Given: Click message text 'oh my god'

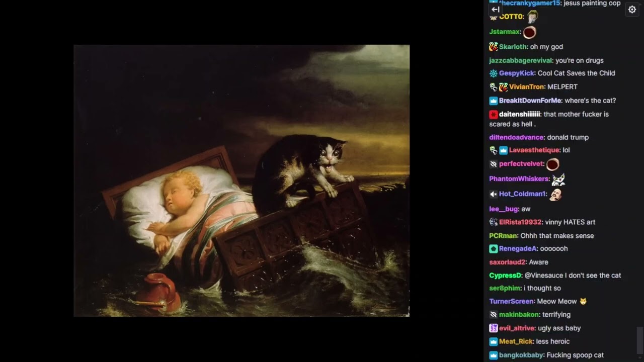Looking at the screenshot, I should (x=546, y=47).
